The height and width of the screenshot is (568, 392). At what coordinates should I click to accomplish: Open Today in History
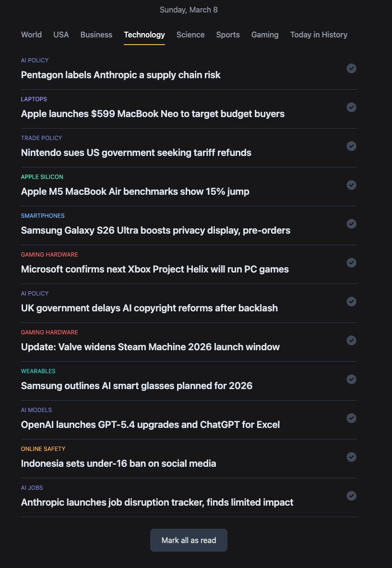pos(319,35)
